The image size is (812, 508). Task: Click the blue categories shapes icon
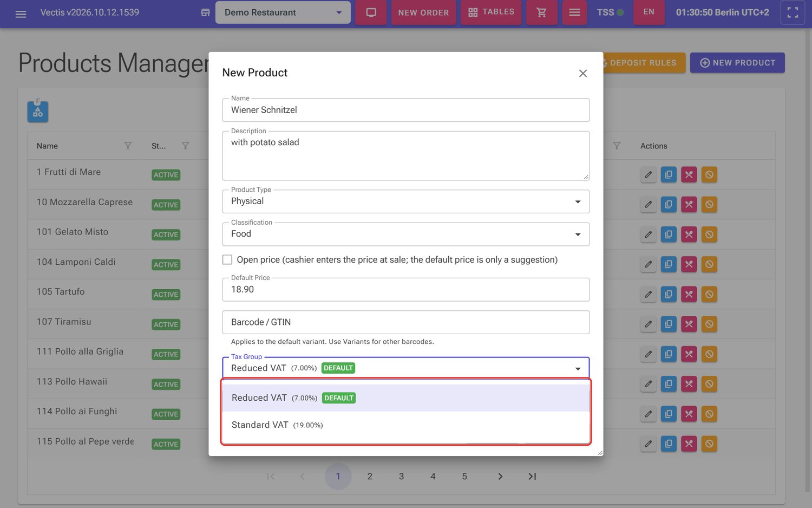tap(38, 112)
